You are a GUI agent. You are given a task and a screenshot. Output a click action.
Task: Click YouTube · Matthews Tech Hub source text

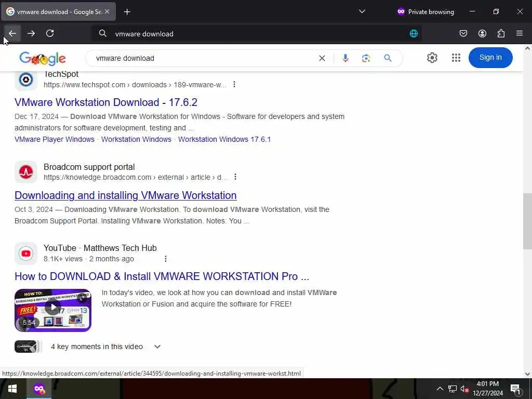(100, 248)
